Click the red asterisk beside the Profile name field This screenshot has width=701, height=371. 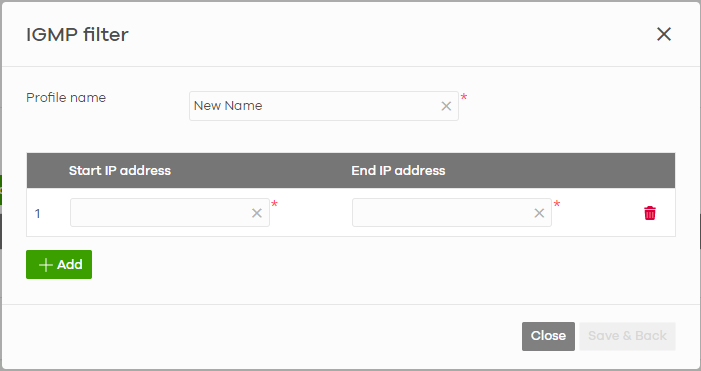coord(464,97)
